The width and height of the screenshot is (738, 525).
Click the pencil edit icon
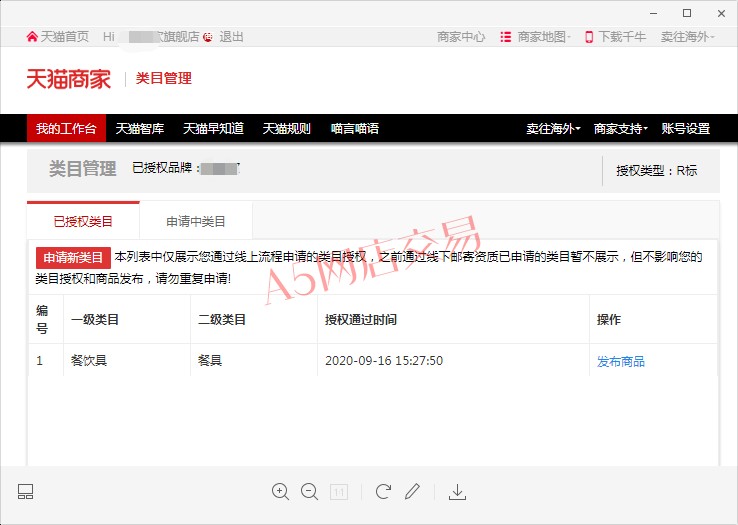(412, 492)
